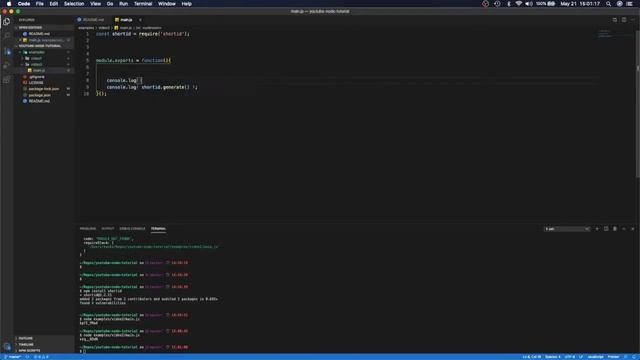Viewport: 640px width, 360px height.
Task: Click the feedback icon in status bar
Action: click(626, 357)
